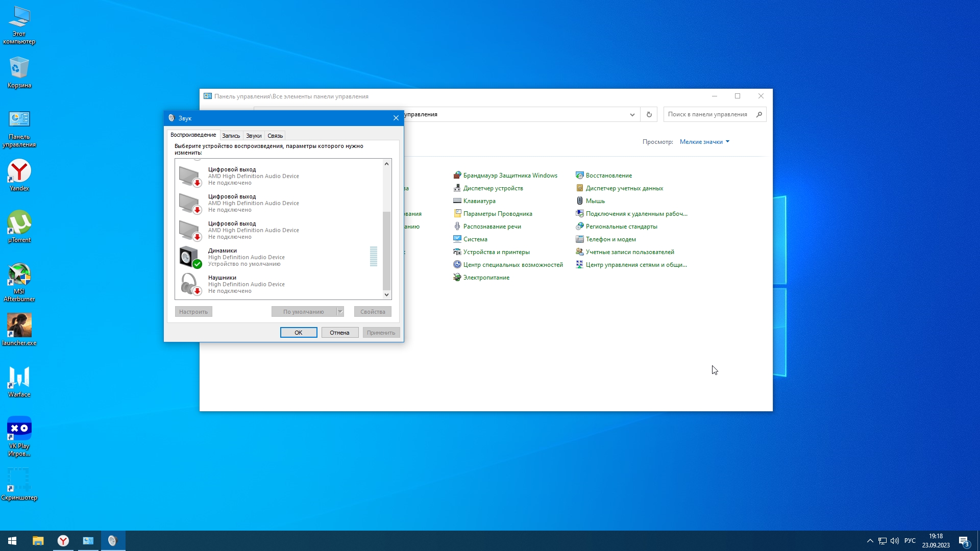This screenshot has height=551, width=980.
Task: Open the Yandex browser from the taskbar
Action: (x=63, y=541)
